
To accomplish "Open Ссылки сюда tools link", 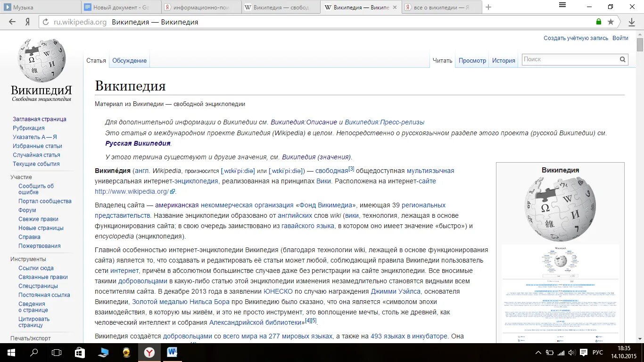I will click(36, 268).
